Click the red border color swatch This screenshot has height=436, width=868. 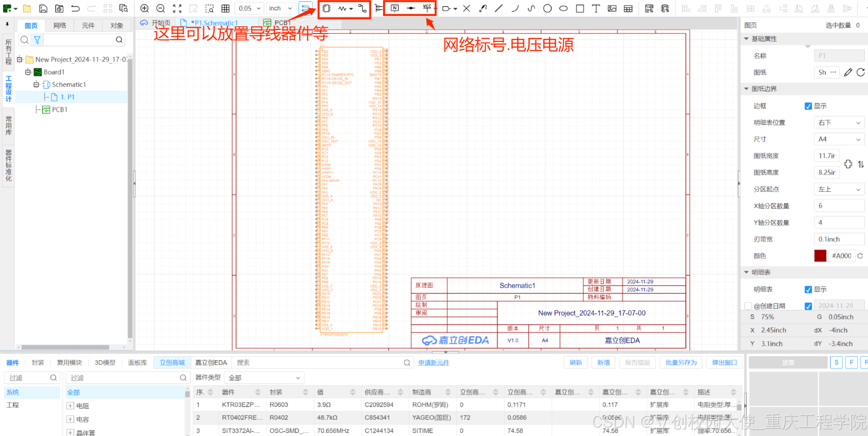[x=820, y=256]
